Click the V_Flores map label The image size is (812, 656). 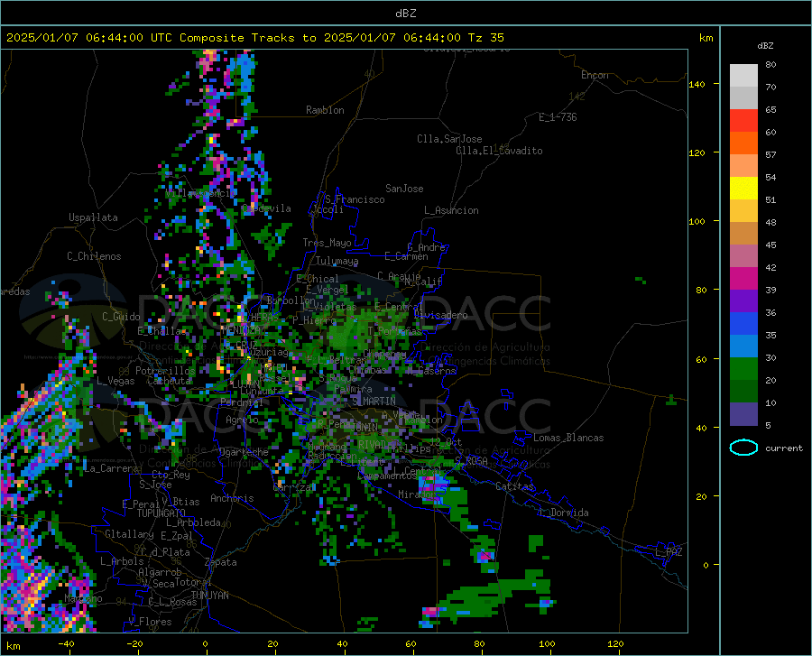pyautogui.click(x=150, y=622)
